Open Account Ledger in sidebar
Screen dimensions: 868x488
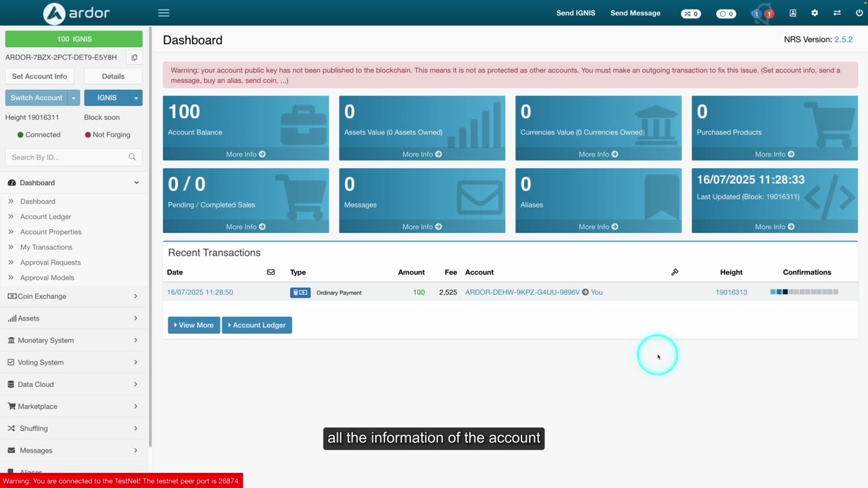[45, 217]
